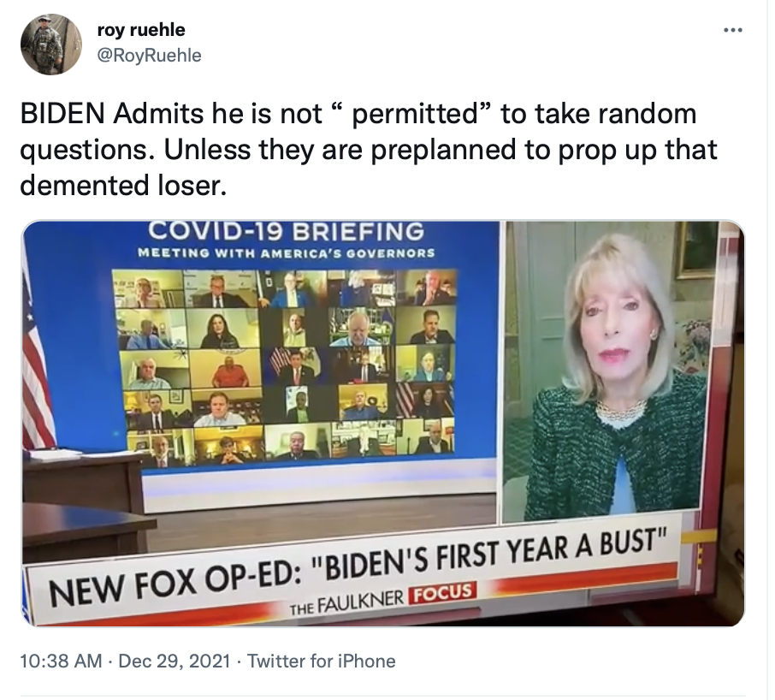Open the roy ruehle display name link
The height and width of the screenshot is (700, 775).
click(141, 30)
